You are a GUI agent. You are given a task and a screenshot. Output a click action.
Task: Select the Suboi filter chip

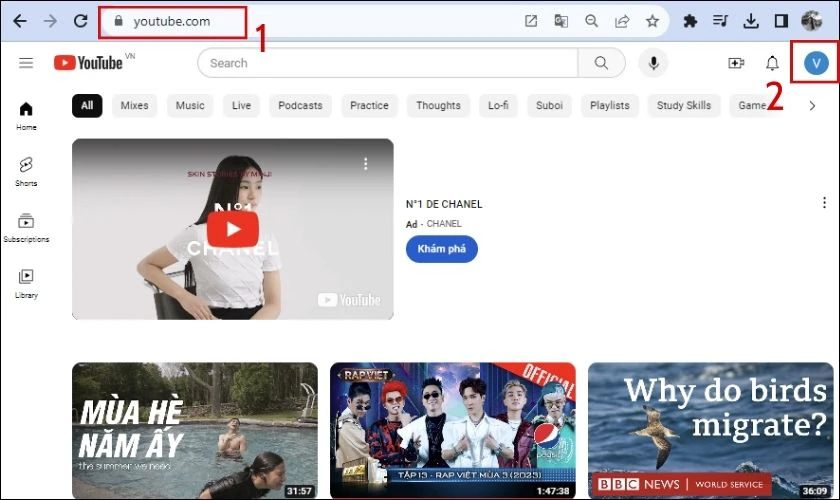coord(550,106)
